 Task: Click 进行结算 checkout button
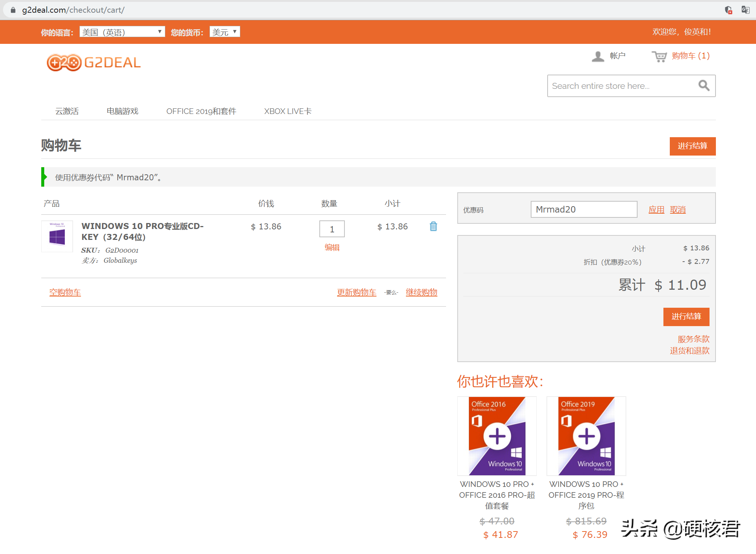click(687, 316)
